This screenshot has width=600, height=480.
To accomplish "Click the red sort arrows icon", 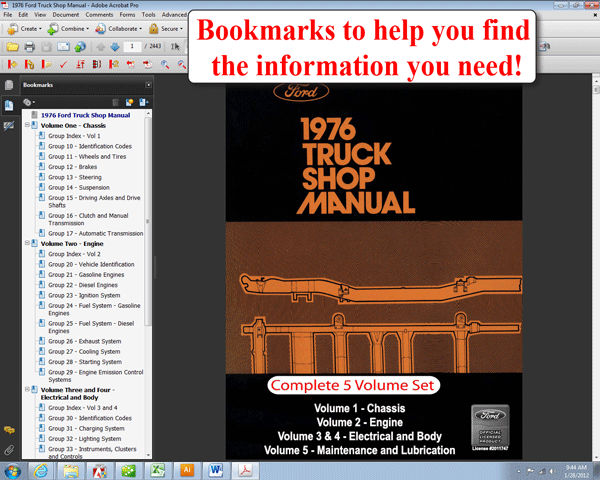I will [x=80, y=64].
